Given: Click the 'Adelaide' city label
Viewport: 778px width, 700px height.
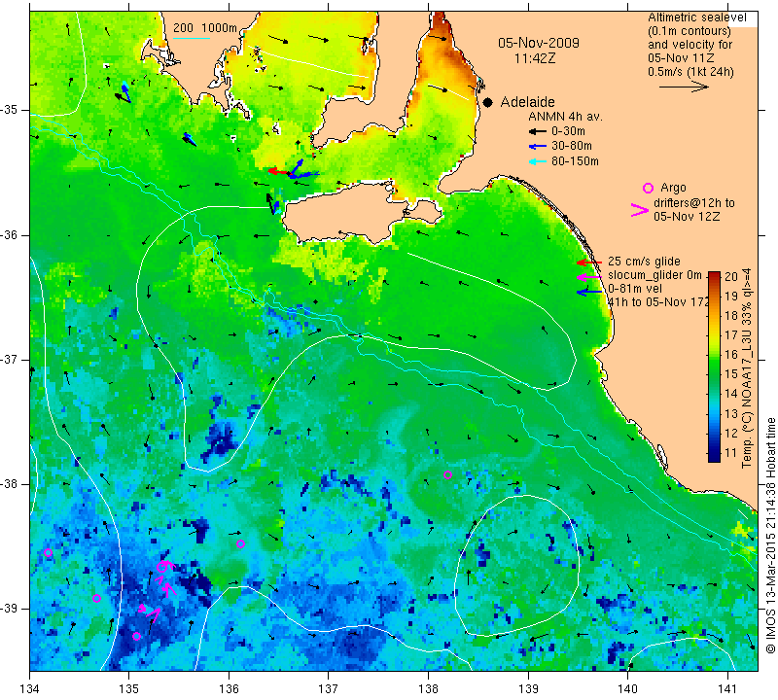Looking at the screenshot, I should coord(527,102).
